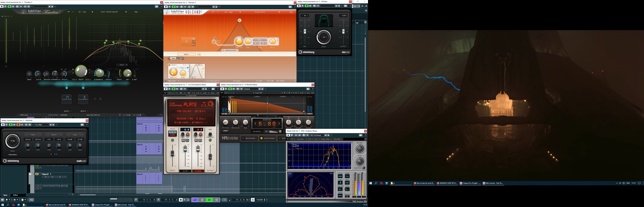This screenshot has width=644, height=207.
Task: Open the Fox Wah preset dropdown
Action: pyautogui.click(x=56, y=124)
